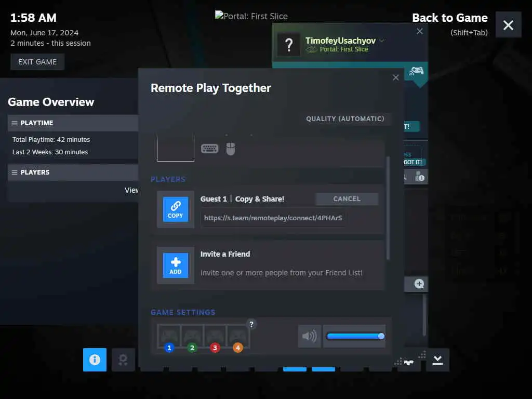532x399 pixels.
Task: Open the QUALITY (AUTOMATIC) selector
Action: tap(345, 119)
